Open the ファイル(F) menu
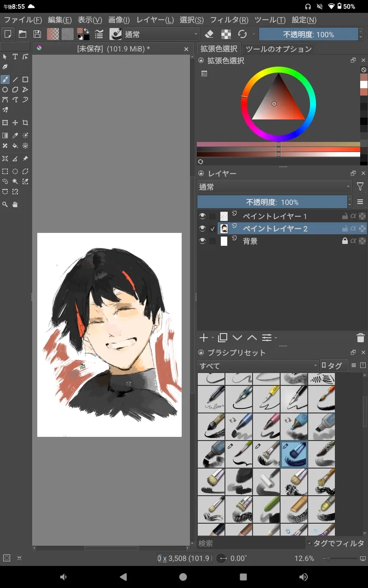The height and width of the screenshot is (588, 368). 23,20
